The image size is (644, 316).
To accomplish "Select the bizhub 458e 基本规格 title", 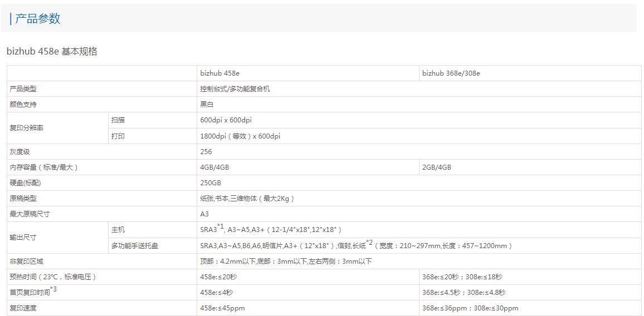I will pyautogui.click(x=52, y=52).
